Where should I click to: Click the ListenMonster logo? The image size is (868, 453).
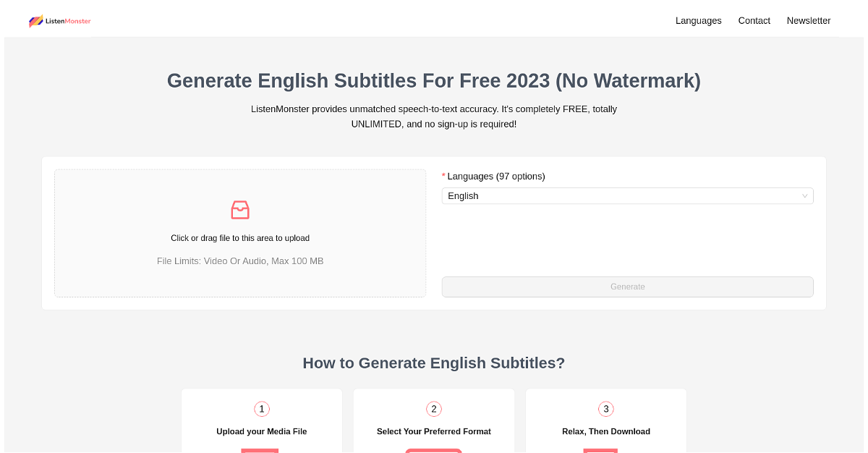(60, 21)
